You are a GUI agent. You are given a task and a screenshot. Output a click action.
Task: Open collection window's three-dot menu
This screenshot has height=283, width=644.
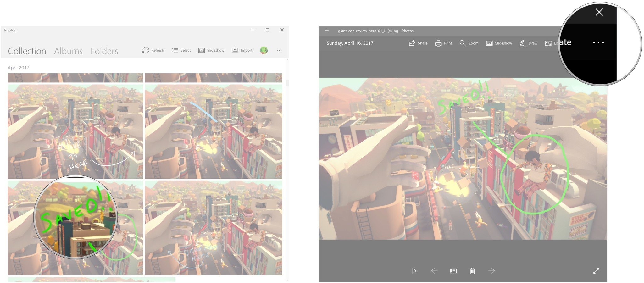pos(279,50)
